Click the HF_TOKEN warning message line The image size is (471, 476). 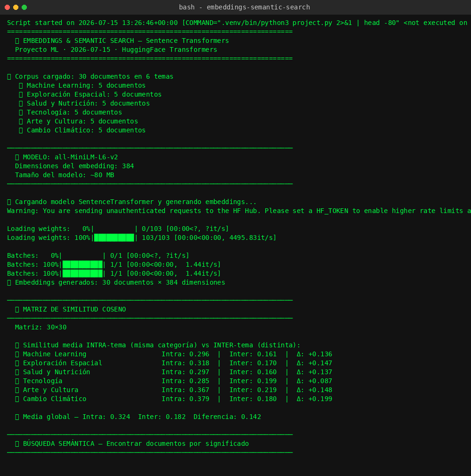click(239, 211)
